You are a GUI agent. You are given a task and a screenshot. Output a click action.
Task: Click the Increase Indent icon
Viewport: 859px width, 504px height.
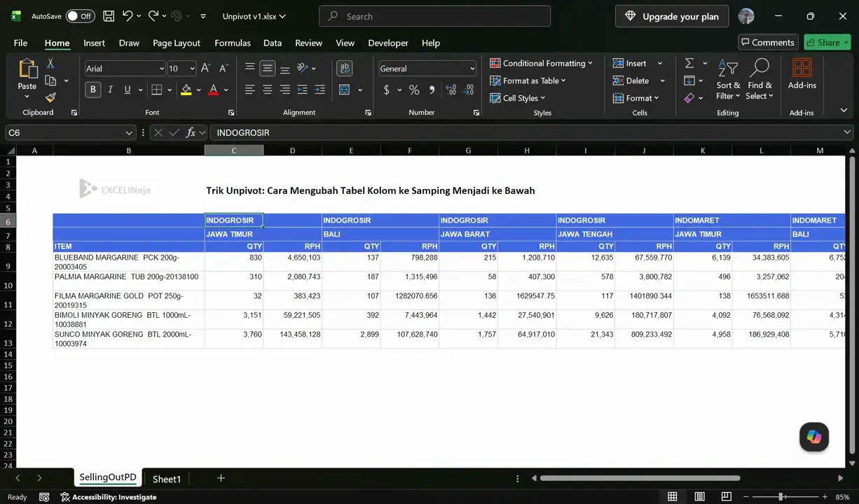coord(319,90)
